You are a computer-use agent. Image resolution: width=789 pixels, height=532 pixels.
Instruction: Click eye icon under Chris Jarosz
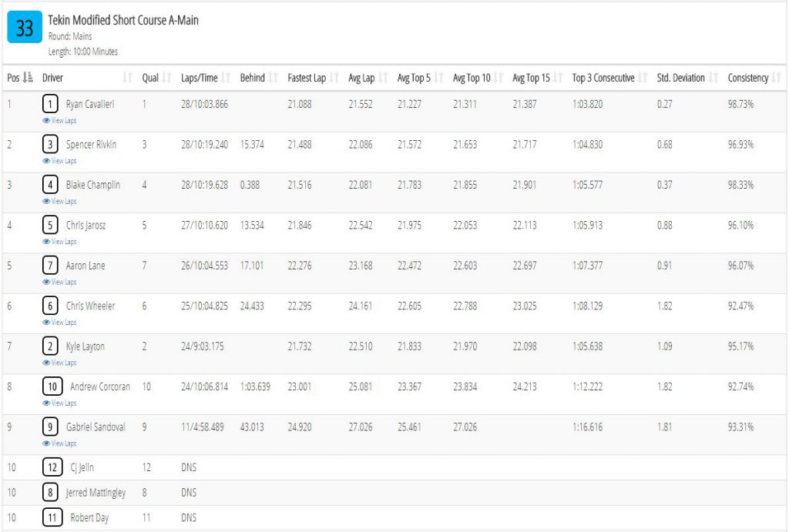(x=45, y=241)
